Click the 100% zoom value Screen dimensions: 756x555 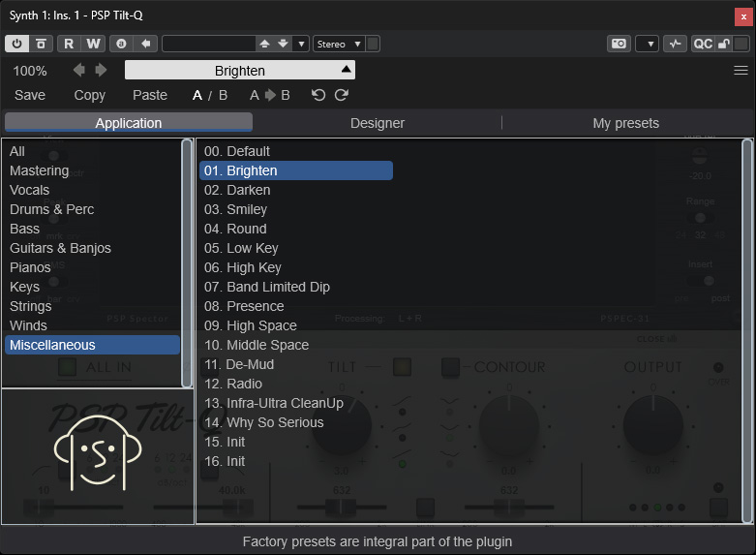[30, 71]
